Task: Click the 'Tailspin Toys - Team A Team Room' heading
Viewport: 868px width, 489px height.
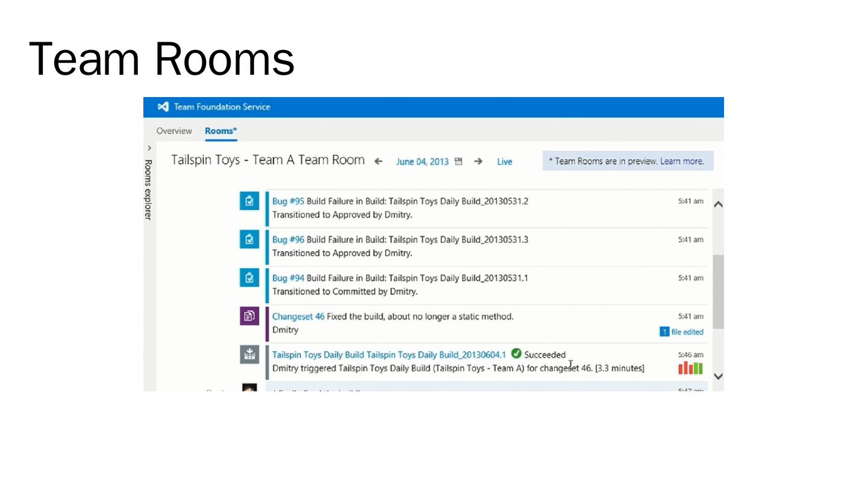Action: point(268,160)
